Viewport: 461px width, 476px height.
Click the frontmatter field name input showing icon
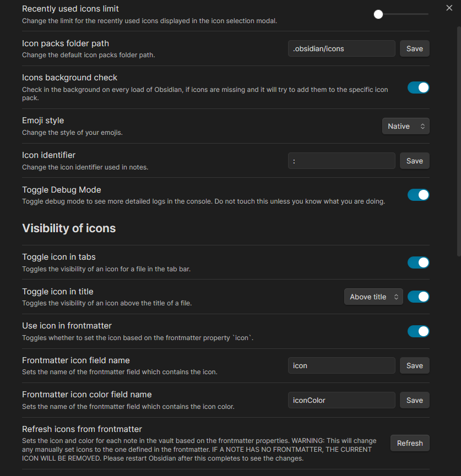click(341, 365)
